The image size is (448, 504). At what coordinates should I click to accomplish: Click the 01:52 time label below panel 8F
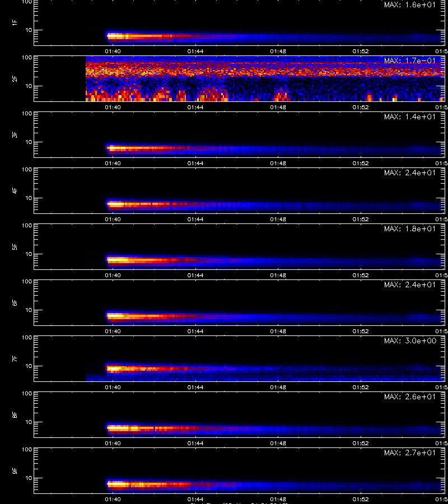361,444
